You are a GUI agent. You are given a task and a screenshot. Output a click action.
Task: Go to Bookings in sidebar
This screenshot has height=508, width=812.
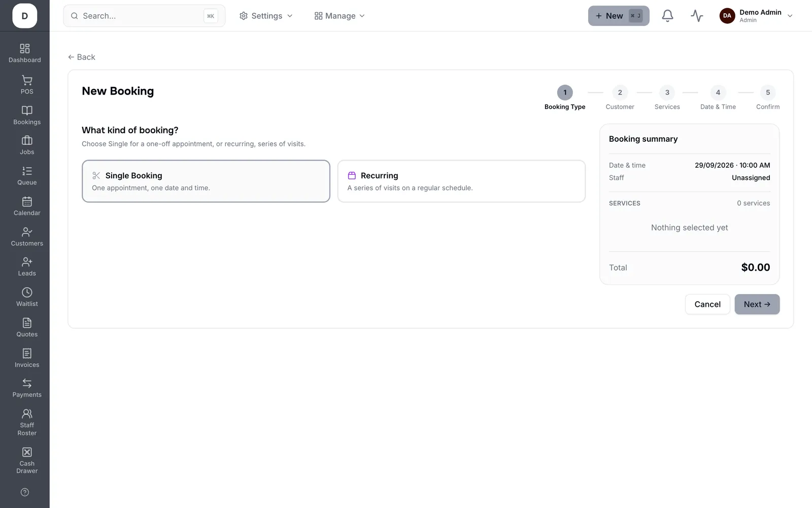click(x=27, y=115)
